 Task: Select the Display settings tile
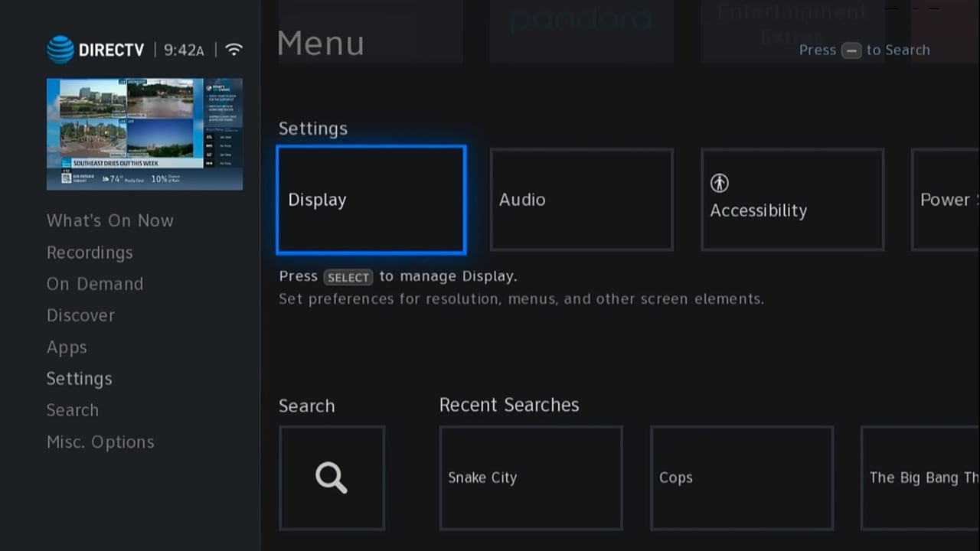coord(371,200)
